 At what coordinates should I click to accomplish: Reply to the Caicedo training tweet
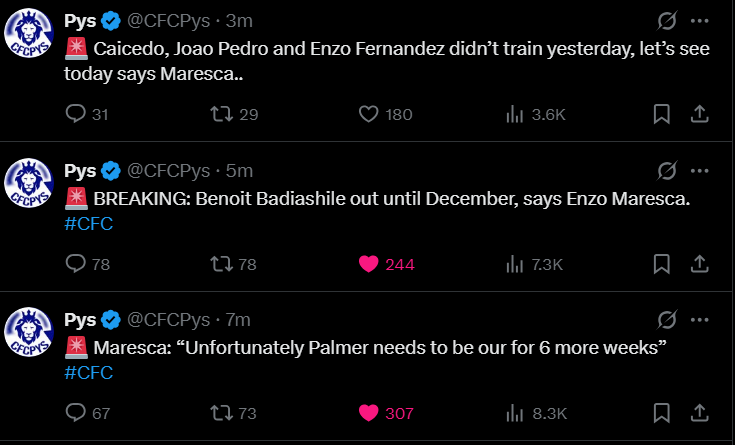coord(77,114)
